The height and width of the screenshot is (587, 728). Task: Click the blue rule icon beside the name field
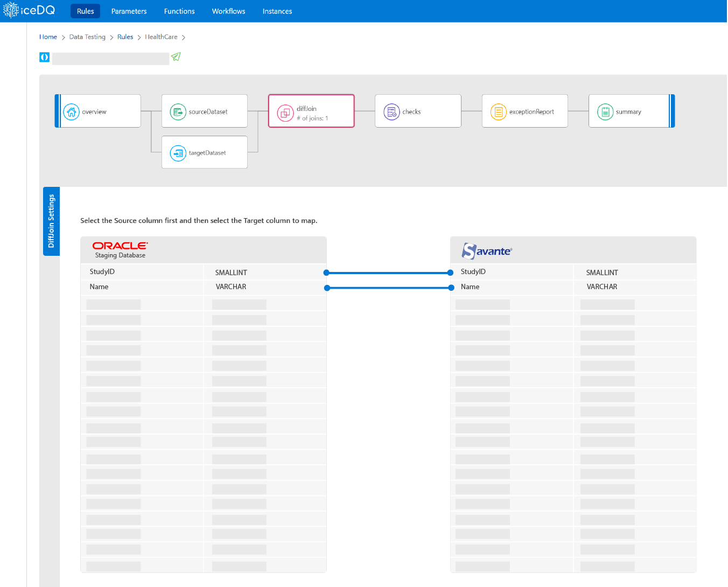[x=44, y=57]
